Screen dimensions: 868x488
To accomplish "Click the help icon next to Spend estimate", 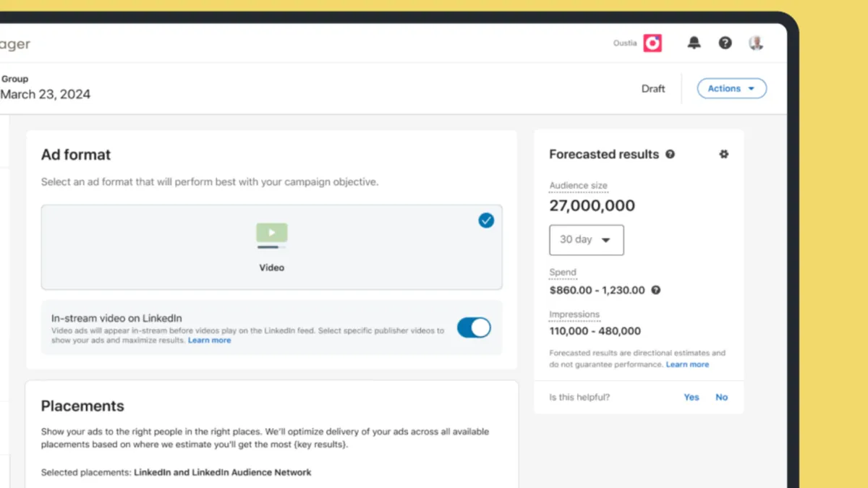I will pyautogui.click(x=655, y=290).
